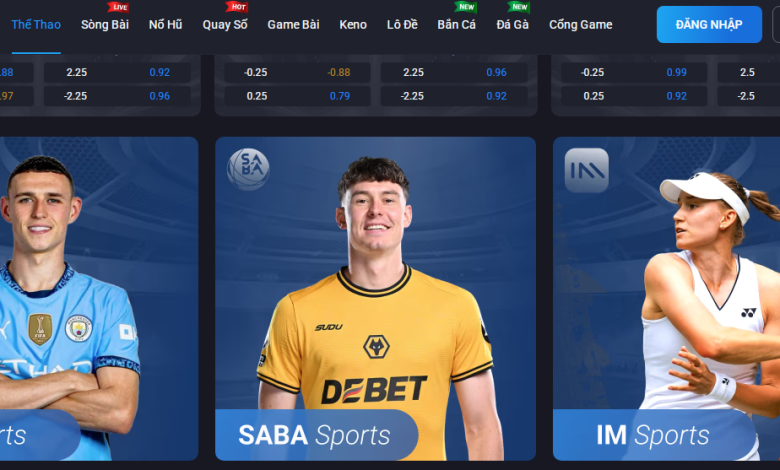This screenshot has width=780, height=470.
Task: Select Cổng Game in the navigation
Action: (581, 24)
